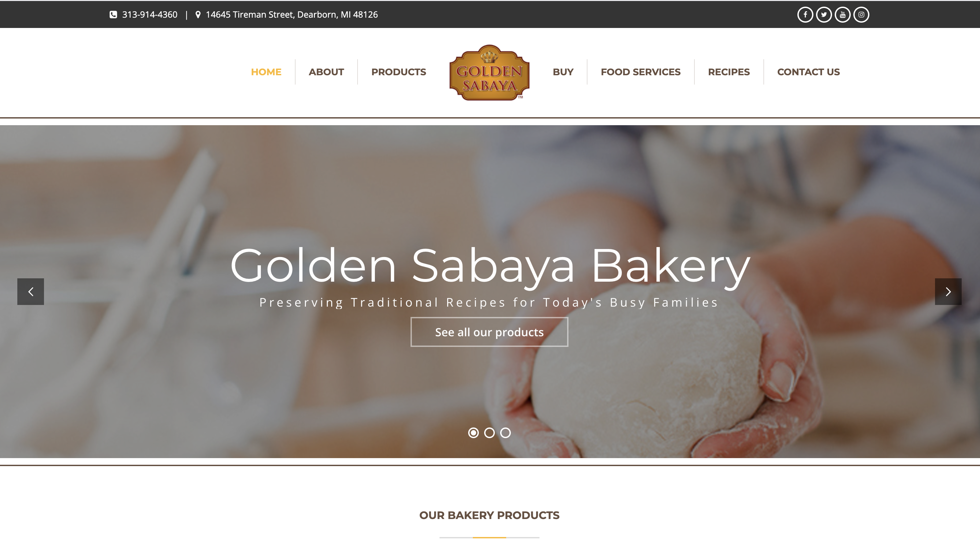
Task: Open the Twitter social icon
Action: (x=824, y=14)
